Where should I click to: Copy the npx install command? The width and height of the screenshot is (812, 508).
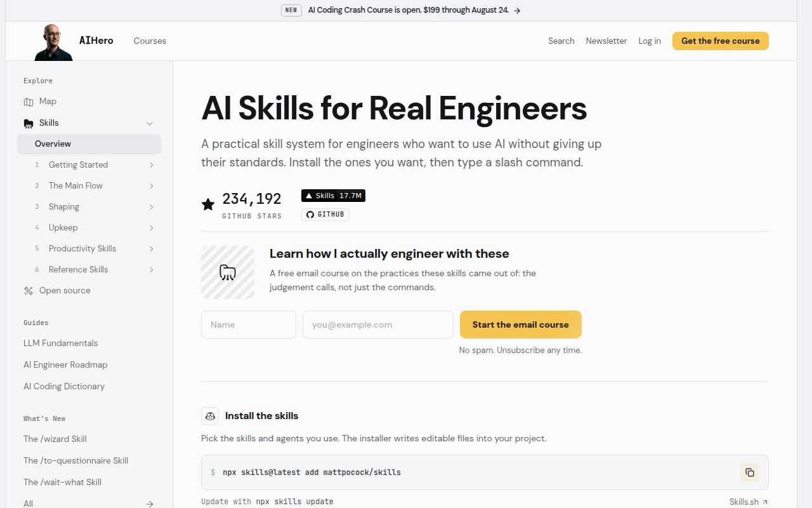click(749, 472)
